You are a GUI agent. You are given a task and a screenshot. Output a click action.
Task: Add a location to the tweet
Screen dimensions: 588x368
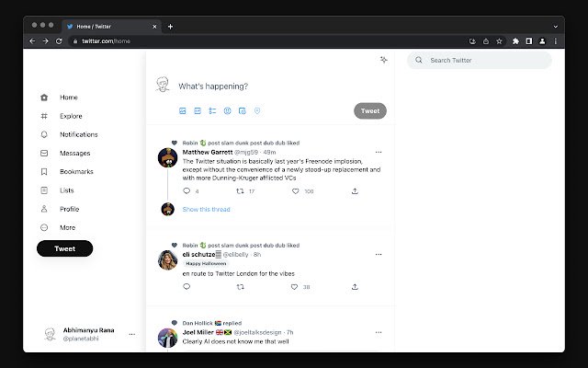[257, 110]
